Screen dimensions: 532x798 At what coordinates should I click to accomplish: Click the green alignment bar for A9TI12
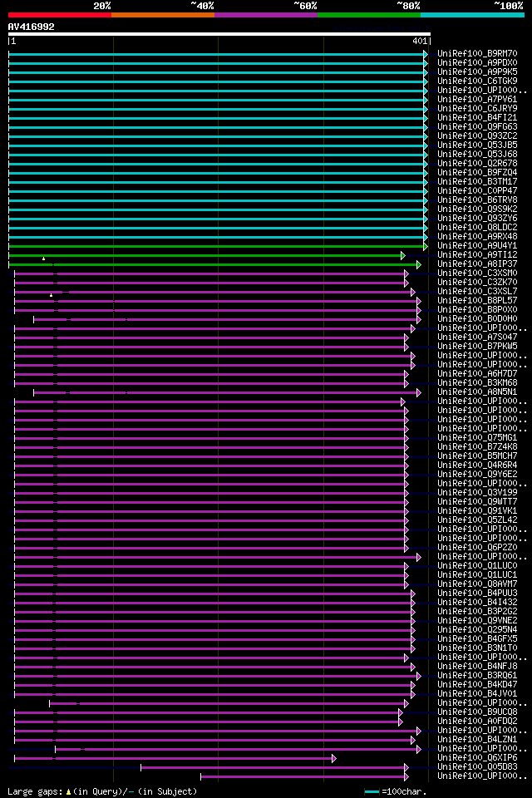tap(207, 255)
